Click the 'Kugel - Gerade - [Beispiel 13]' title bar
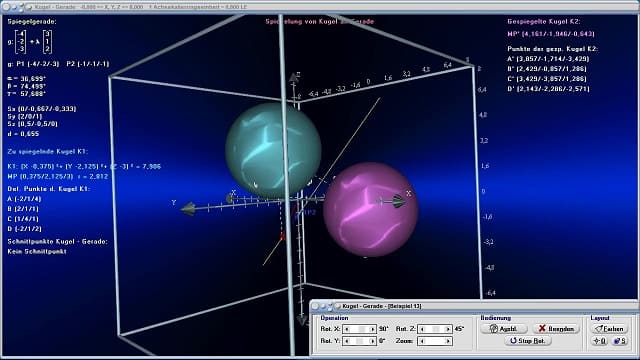This screenshot has height=360, width=640. tap(473, 306)
